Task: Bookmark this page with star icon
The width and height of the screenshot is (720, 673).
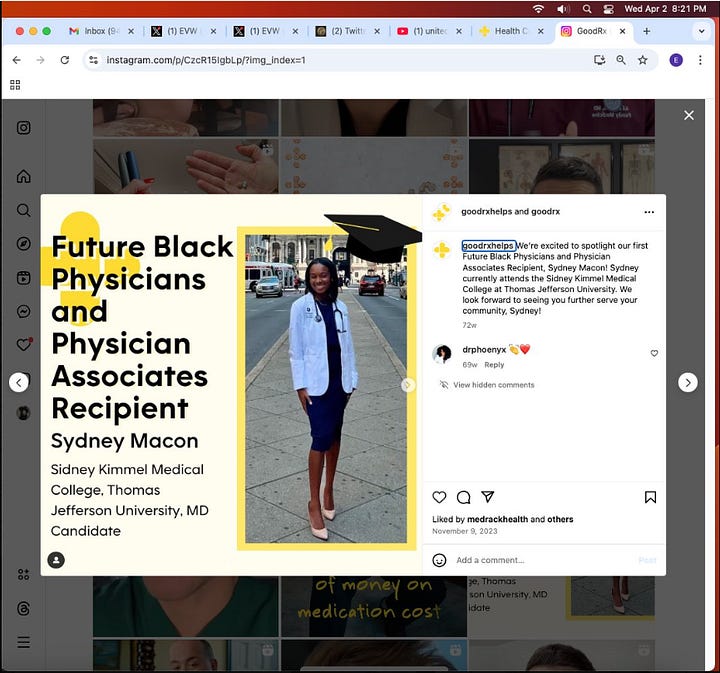Action: [x=642, y=60]
